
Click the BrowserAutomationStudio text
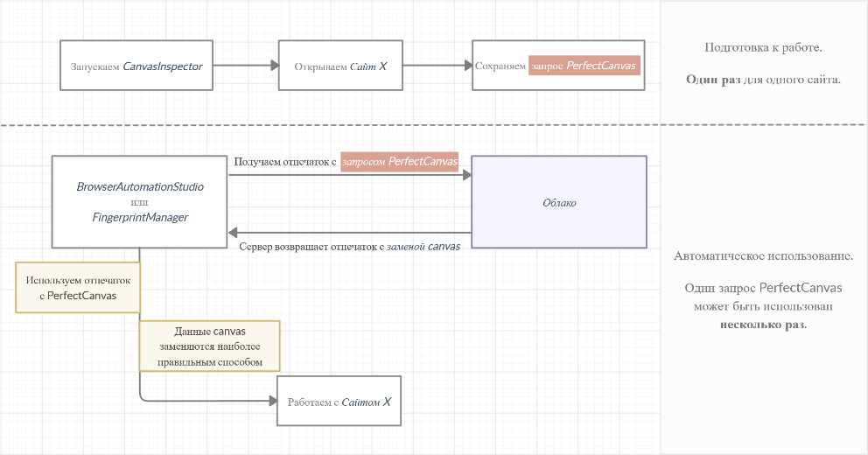(140, 186)
